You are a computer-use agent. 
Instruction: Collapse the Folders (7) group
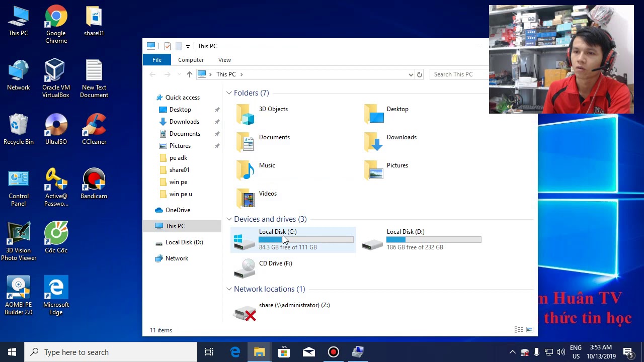229,93
